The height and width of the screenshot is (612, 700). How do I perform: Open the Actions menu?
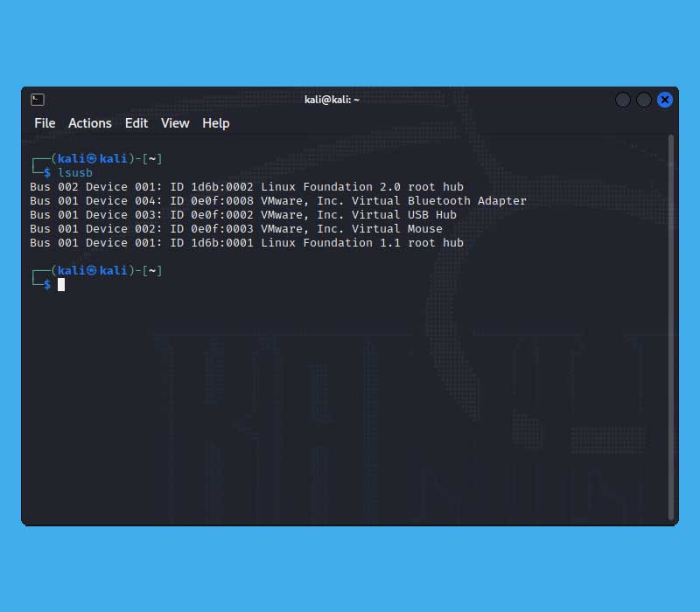pos(90,123)
